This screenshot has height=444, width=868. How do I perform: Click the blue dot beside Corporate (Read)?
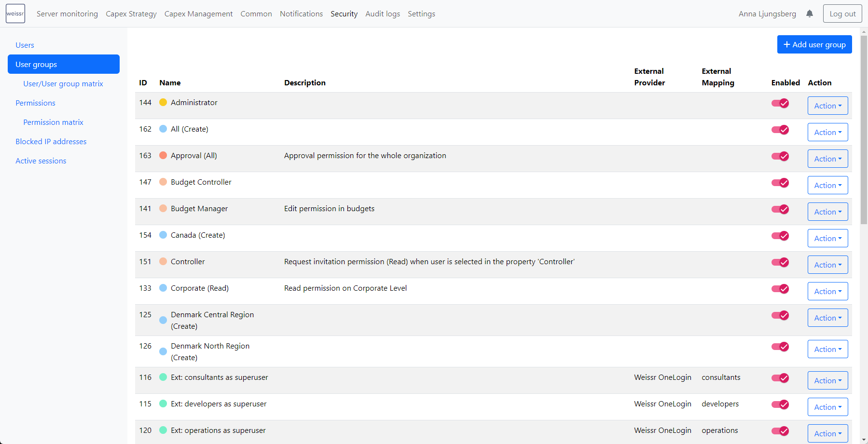(x=163, y=288)
